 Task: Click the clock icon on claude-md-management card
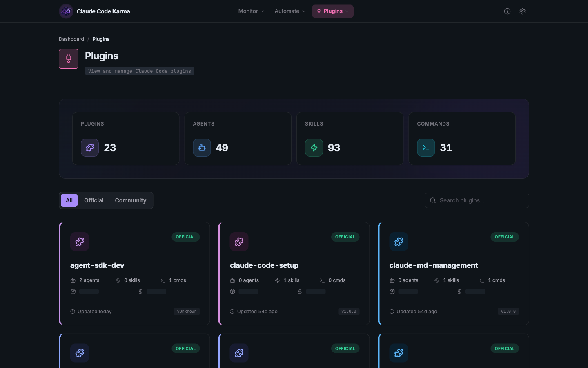coord(392,312)
